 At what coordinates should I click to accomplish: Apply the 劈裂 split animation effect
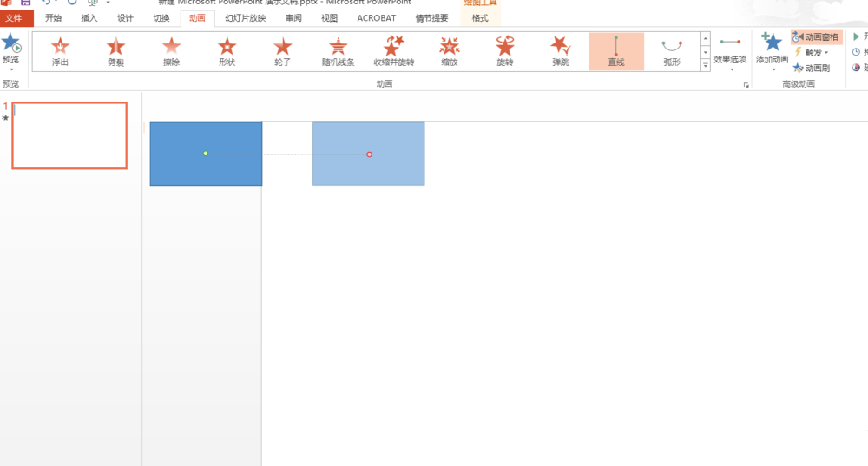pos(115,51)
